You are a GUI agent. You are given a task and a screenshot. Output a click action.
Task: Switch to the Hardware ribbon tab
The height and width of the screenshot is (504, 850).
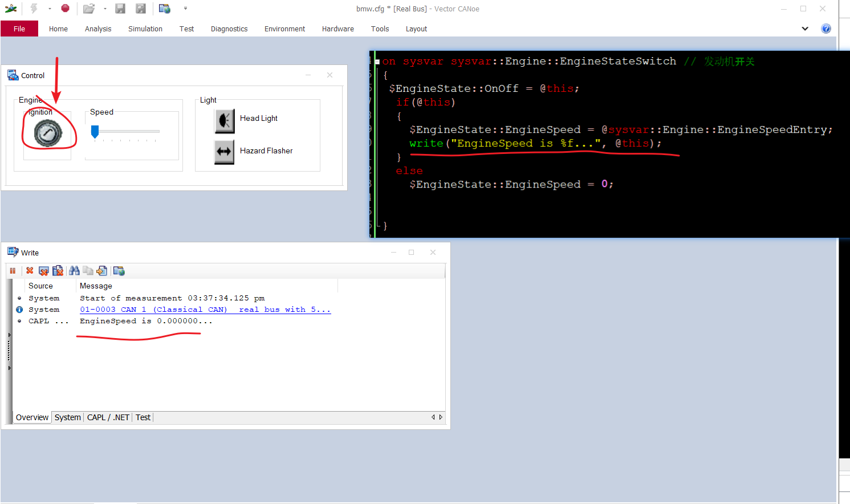pos(338,29)
